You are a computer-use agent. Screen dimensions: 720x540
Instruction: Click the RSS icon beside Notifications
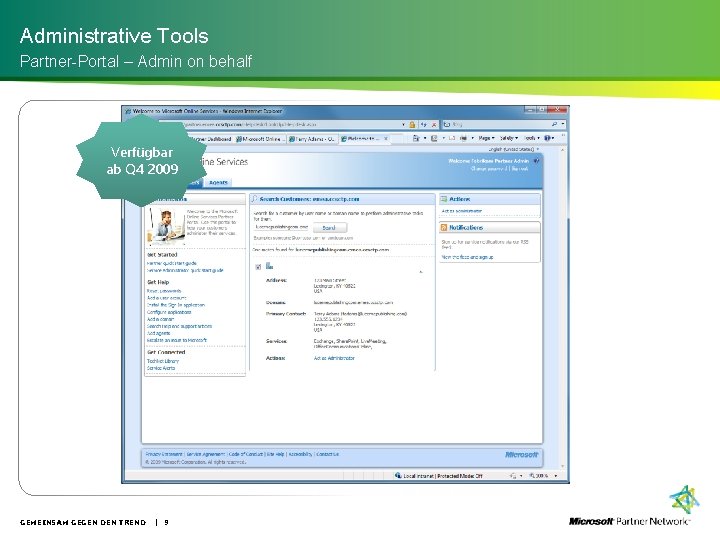444,227
